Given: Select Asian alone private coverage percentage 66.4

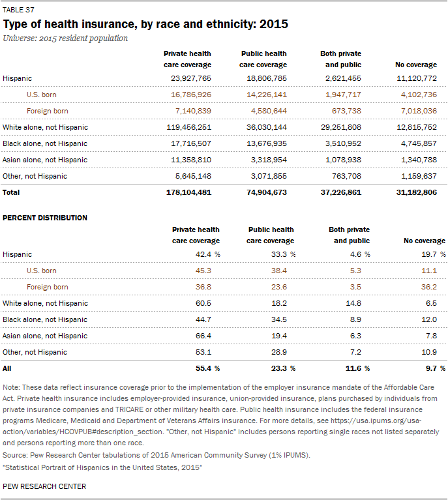Looking at the screenshot, I should tap(203, 336).
